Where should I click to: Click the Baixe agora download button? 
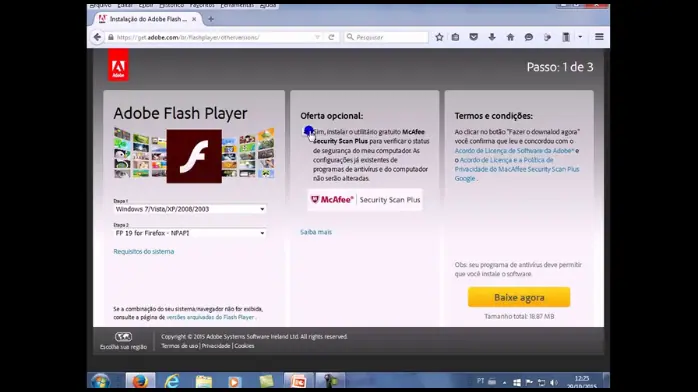click(x=519, y=297)
